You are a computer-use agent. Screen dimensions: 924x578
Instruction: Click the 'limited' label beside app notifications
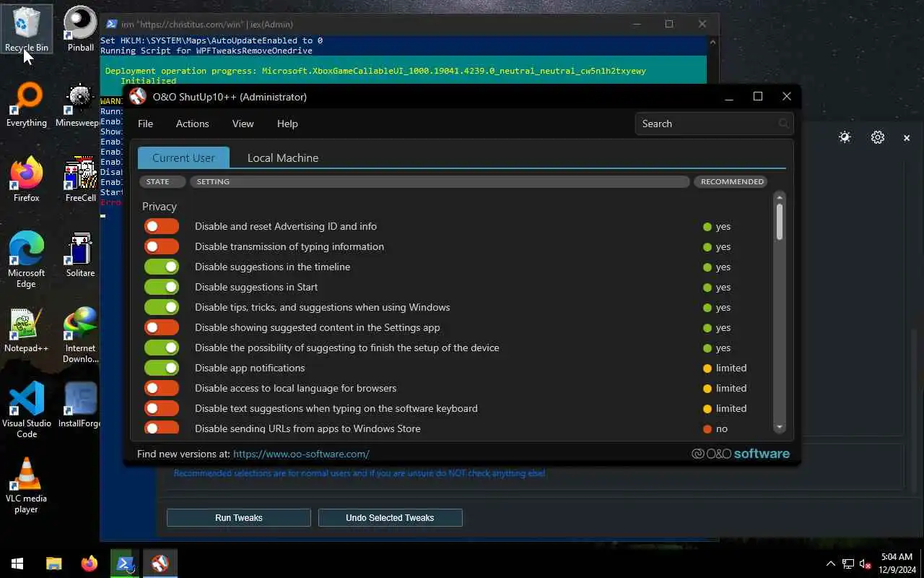tap(731, 368)
